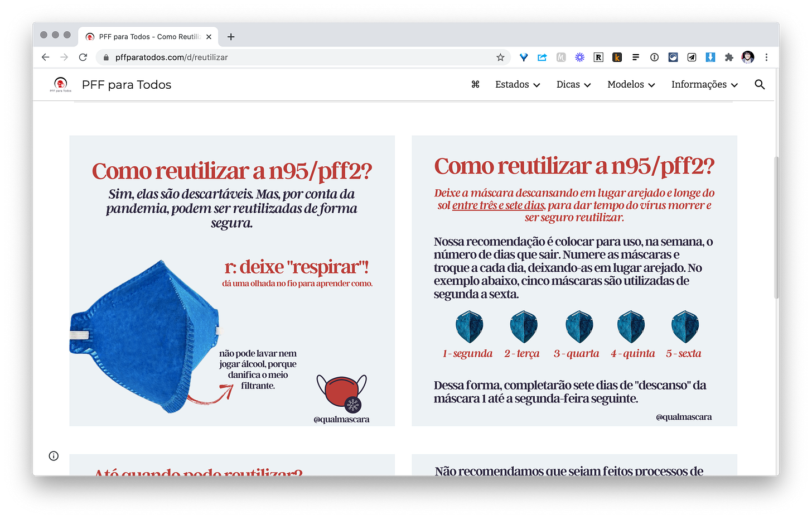Image resolution: width=812 pixels, height=519 pixels.
Task: Expand the Dicas dropdown menu
Action: (x=573, y=84)
